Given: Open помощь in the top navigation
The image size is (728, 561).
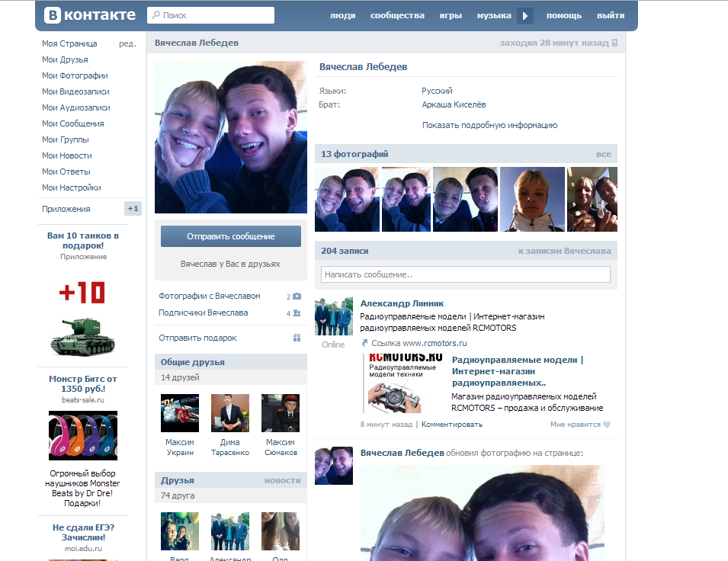Looking at the screenshot, I should pos(563,15).
